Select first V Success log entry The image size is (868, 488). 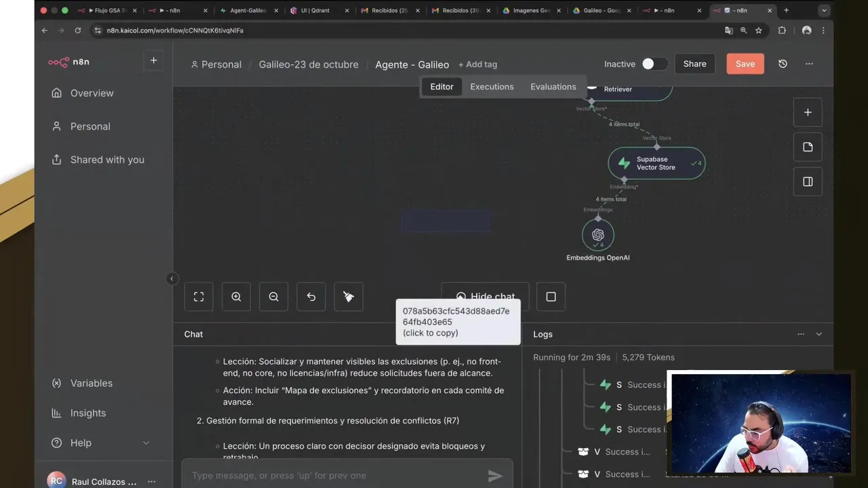tap(616, 452)
